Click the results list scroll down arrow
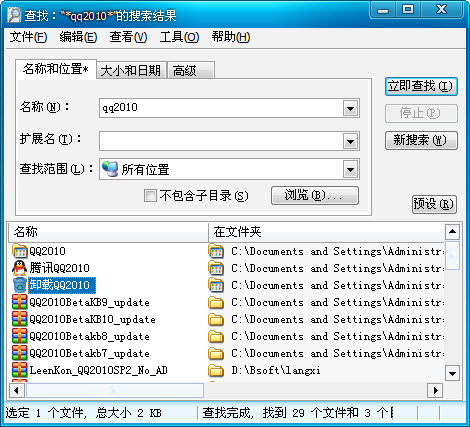470x427 pixels. [x=452, y=373]
